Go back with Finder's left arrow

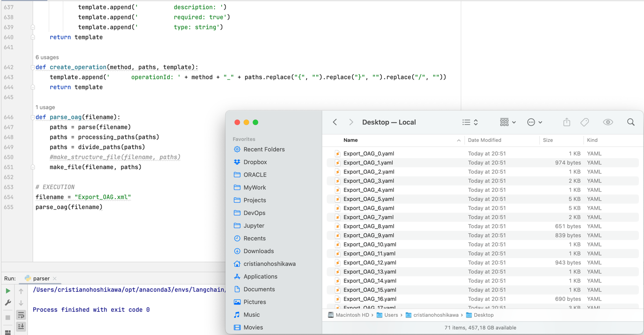point(335,122)
